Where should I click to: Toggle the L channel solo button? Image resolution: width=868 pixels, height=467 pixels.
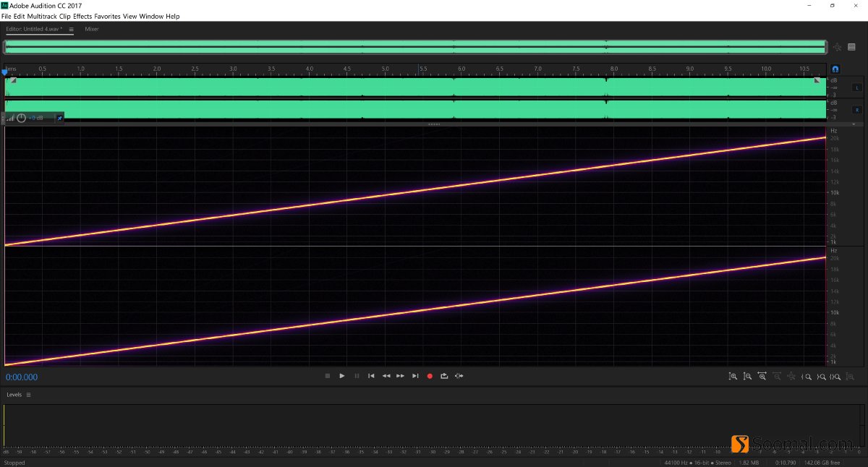(857, 88)
